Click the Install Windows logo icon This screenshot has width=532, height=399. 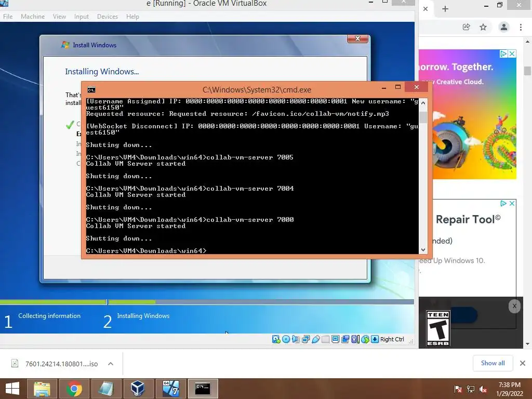click(x=65, y=45)
